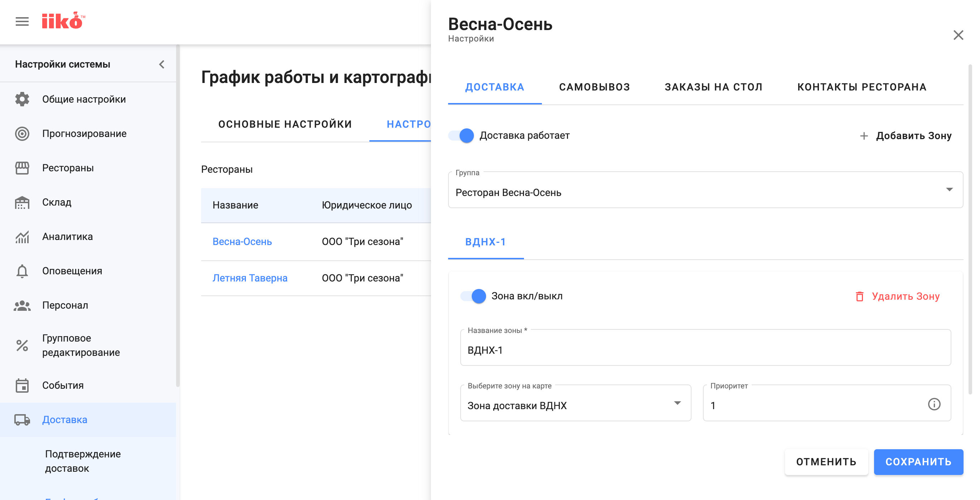
Task: Click the percent icon for Групповое редактирование
Action: coord(22,345)
